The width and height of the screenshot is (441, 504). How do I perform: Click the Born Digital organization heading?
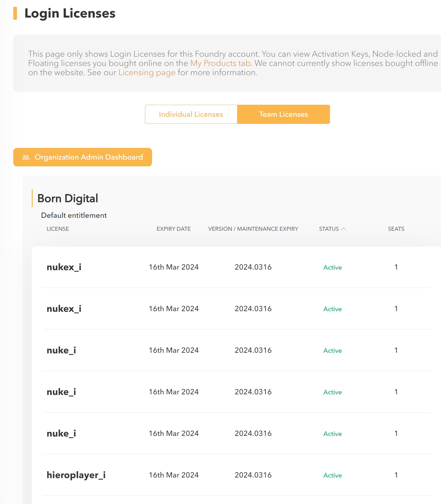(68, 198)
